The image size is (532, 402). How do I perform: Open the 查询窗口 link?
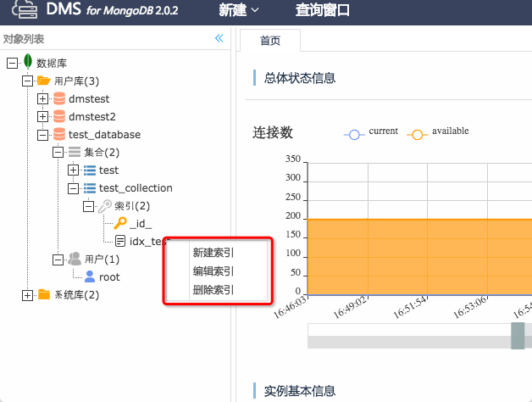[x=322, y=11]
